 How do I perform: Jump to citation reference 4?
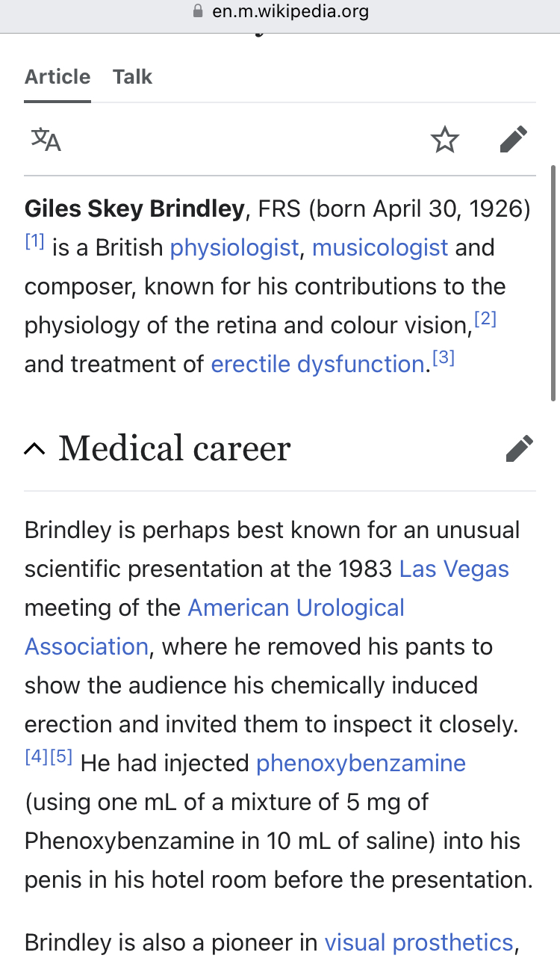pyautogui.click(x=36, y=756)
